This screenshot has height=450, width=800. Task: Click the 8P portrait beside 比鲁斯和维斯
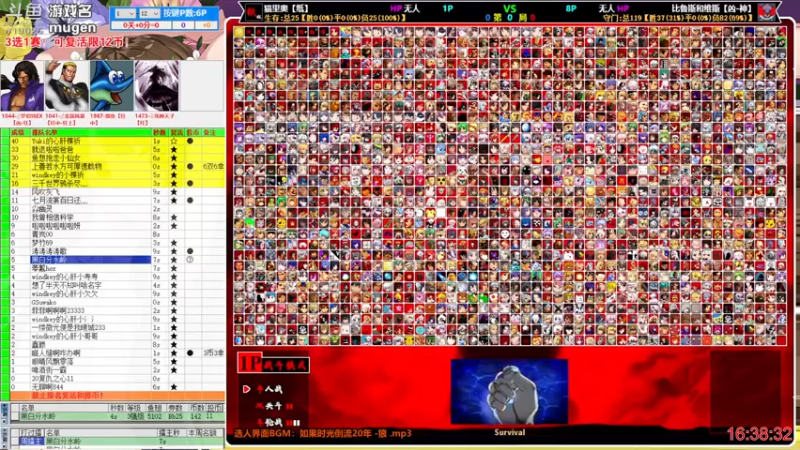pos(768,11)
